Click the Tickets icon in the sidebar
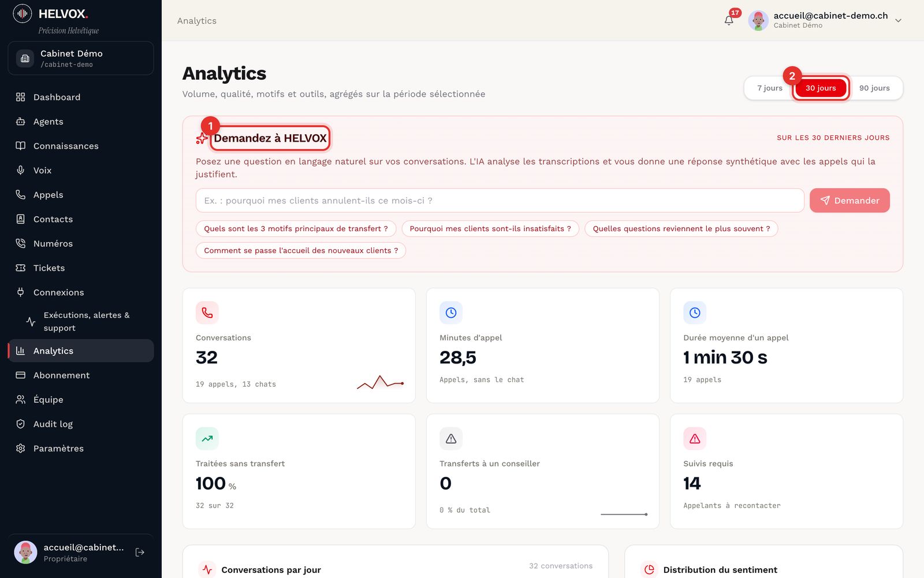 21,268
